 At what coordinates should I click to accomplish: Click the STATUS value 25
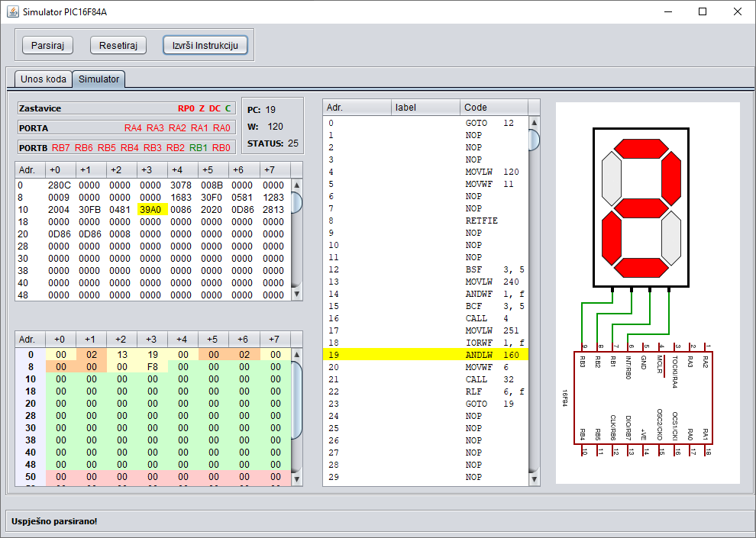[x=293, y=143]
